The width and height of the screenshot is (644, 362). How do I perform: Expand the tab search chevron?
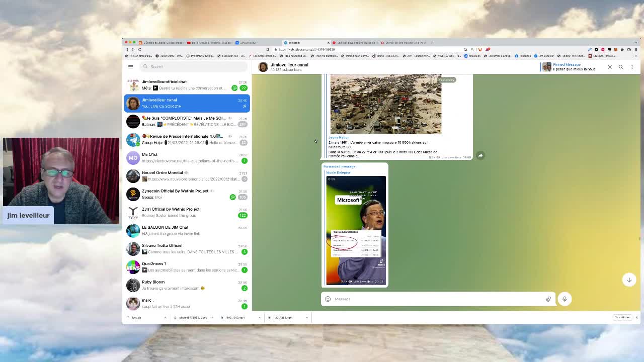pyautogui.click(x=636, y=43)
